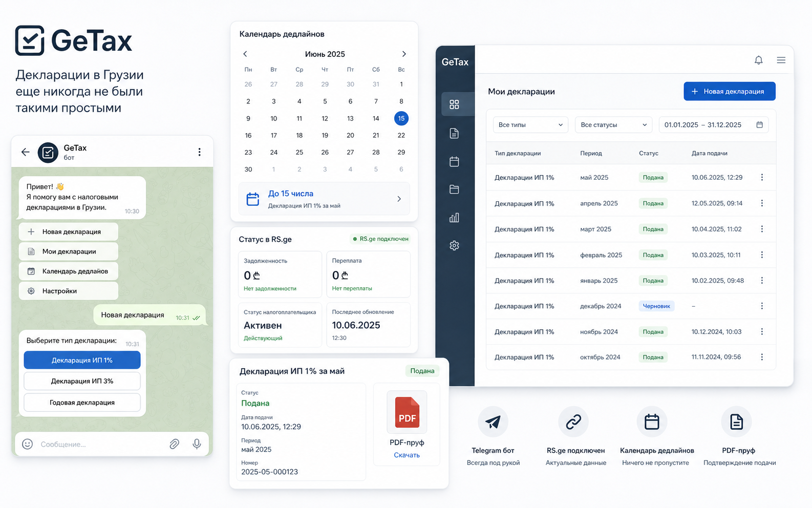Screen dimensions: 812x508
Task: Open the statistics chart icon in sidebar
Action: [x=454, y=218]
